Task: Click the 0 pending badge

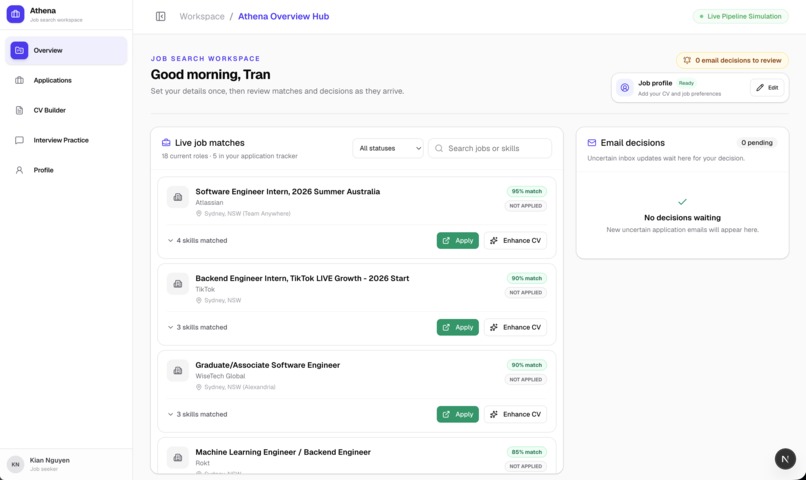Action: (x=757, y=142)
